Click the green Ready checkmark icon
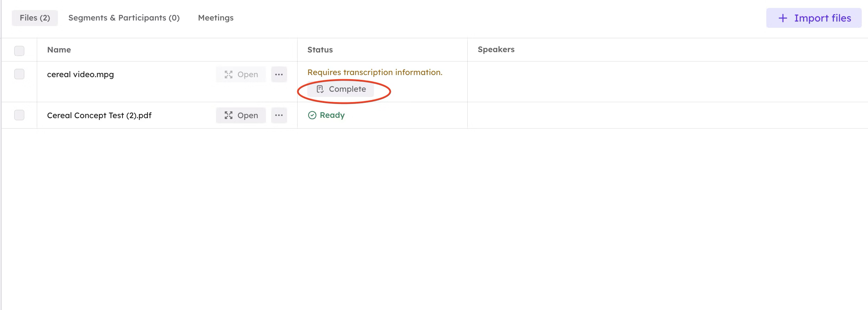Image resolution: width=868 pixels, height=310 pixels. pyautogui.click(x=312, y=115)
